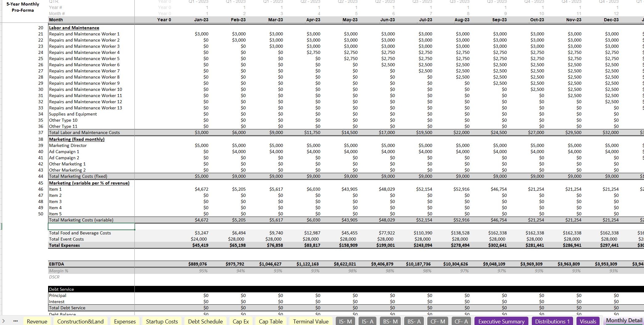
Task: Open the IS- M sheet tab
Action: tap(345, 321)
